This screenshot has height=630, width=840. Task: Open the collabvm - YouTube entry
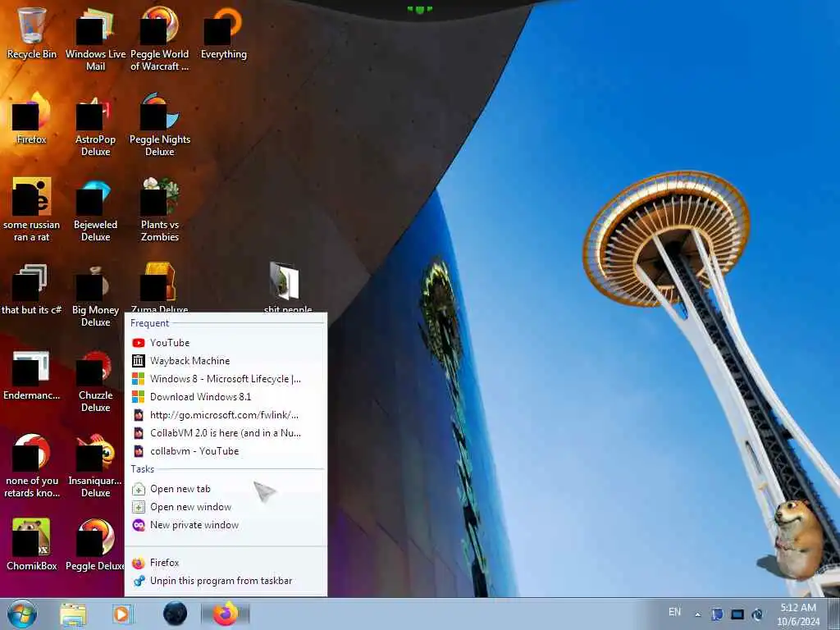226,451
